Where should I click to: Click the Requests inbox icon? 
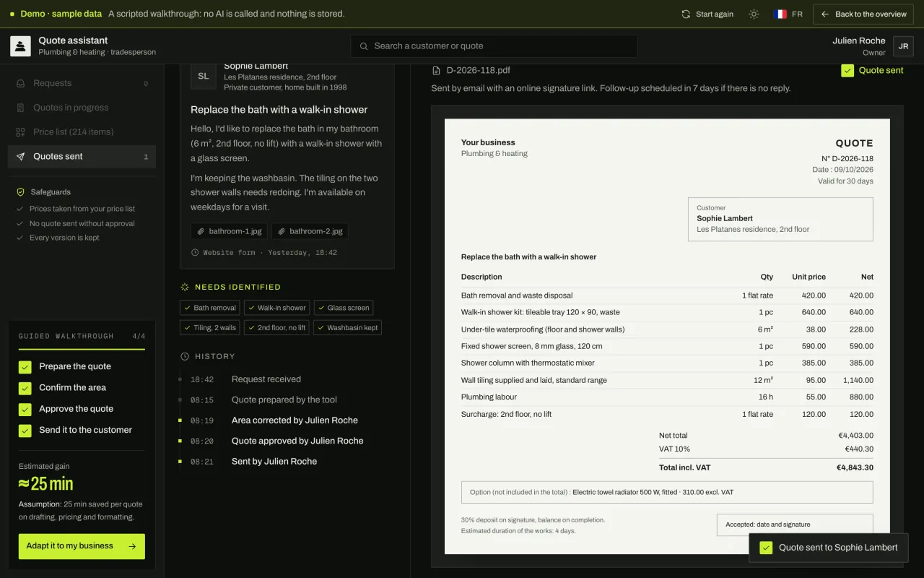(20, 84)
